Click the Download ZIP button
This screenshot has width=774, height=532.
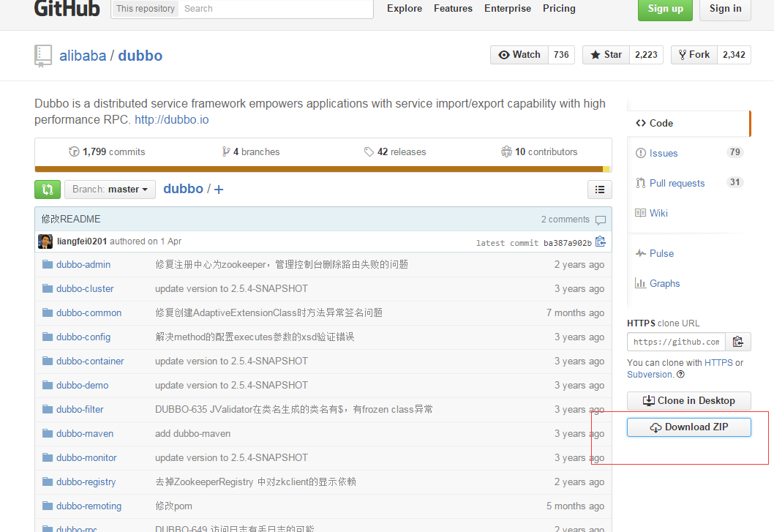(688, 427)
